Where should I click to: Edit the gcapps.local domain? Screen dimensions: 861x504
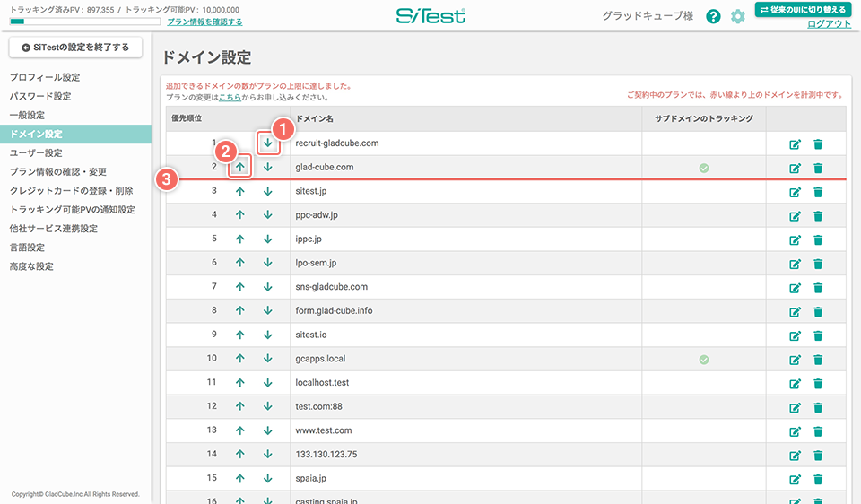(x=795, y=360)
